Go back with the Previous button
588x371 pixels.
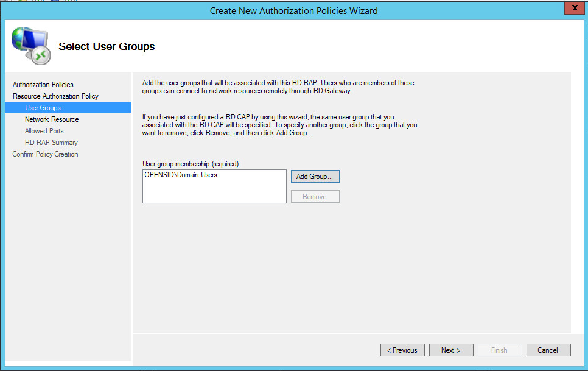(403, 350)
